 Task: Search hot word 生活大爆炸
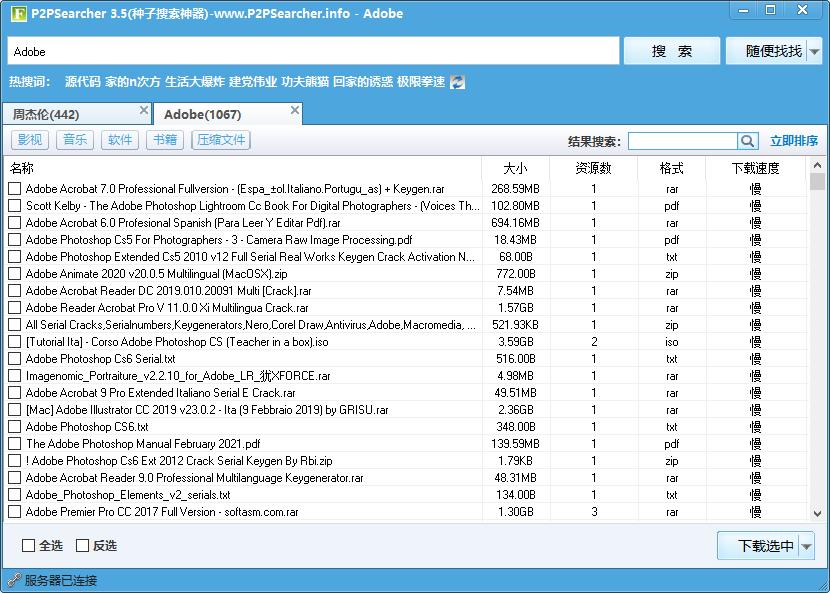click(x=195, y=82)
